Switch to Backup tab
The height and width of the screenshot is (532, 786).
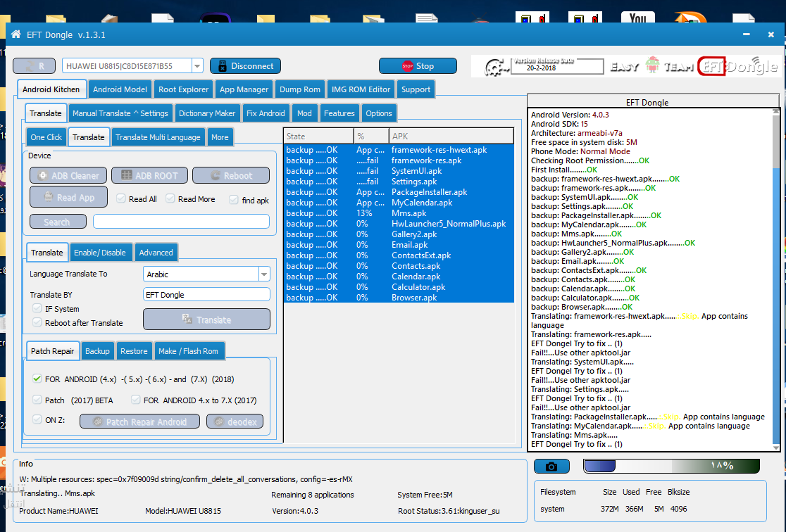(97, 351)
